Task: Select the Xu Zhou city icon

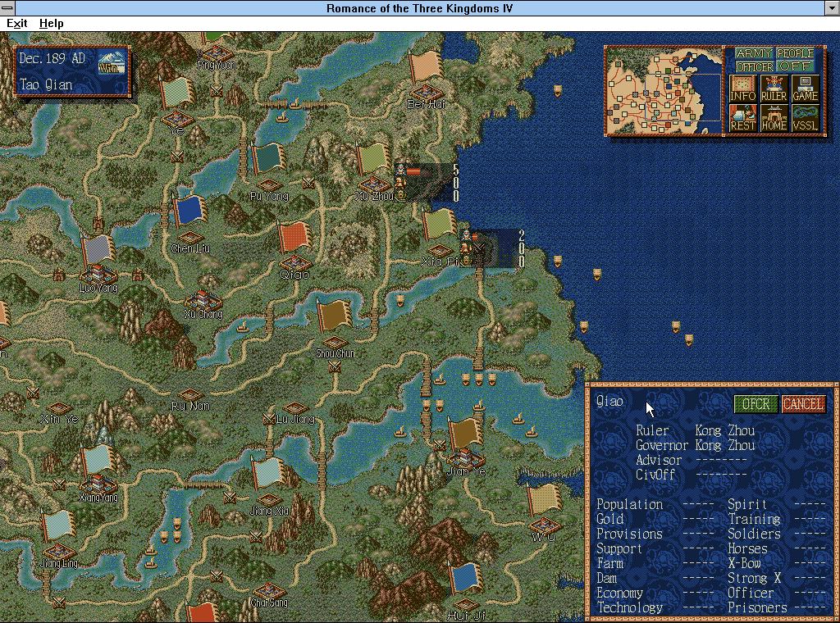Action: [x=374, y=185]
